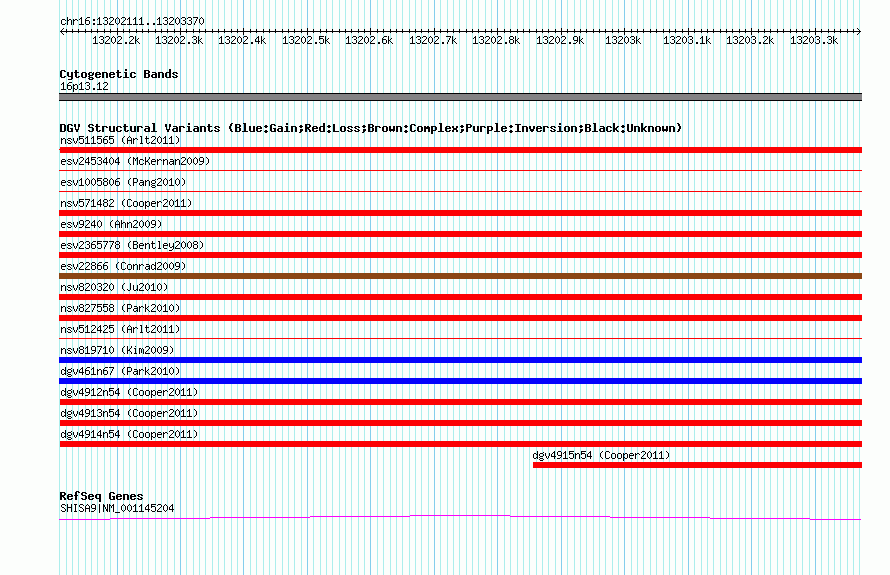Select the red esv9240 loss bar
This screenshot has width=890, height=575.
pos(460,234)
